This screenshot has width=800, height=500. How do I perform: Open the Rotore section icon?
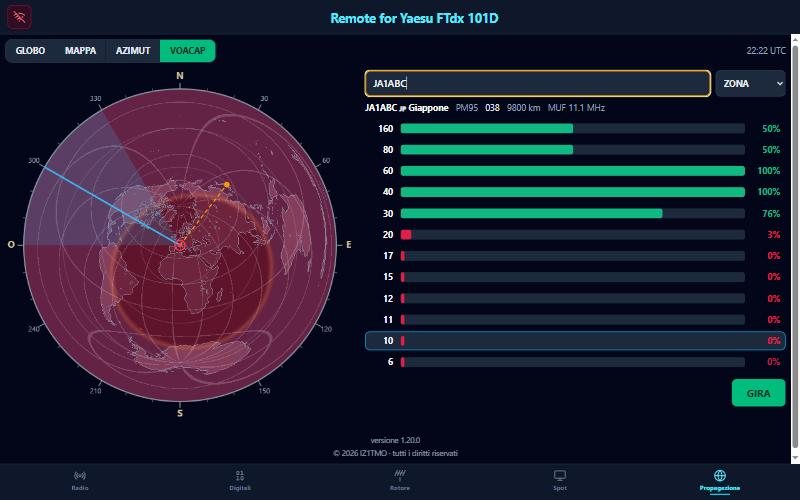click(x=399, y=476)
